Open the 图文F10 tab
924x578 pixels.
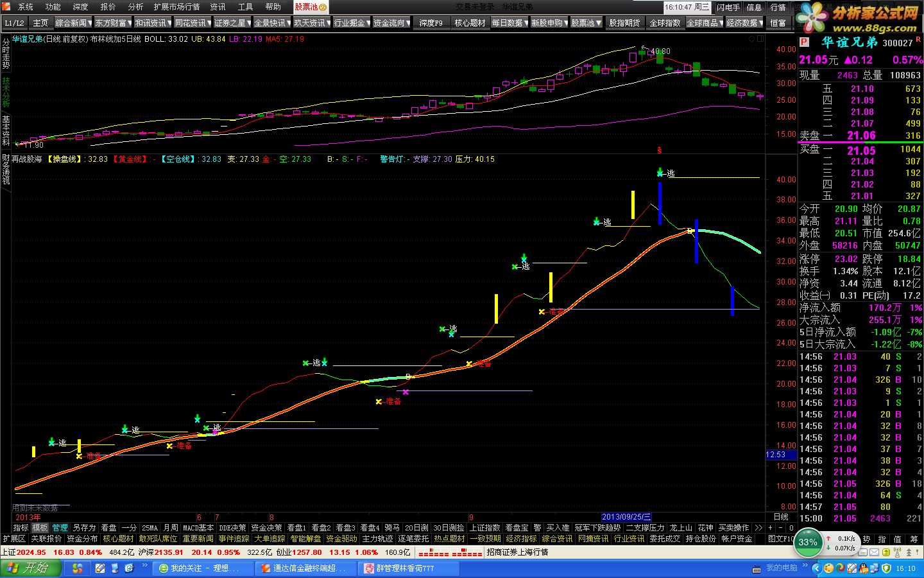(781, 539)
